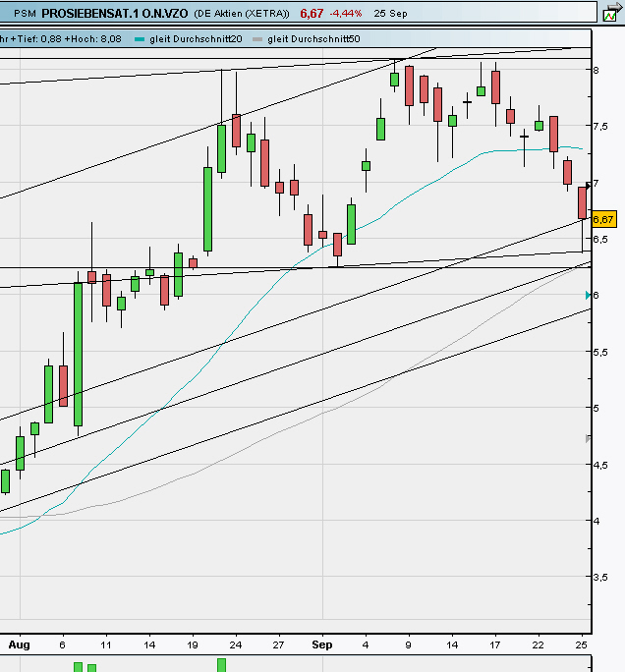This screenshot has height=672, width=625.
Task: Click the teal arrow marker on price axis
Action: (x=588, y=295)
